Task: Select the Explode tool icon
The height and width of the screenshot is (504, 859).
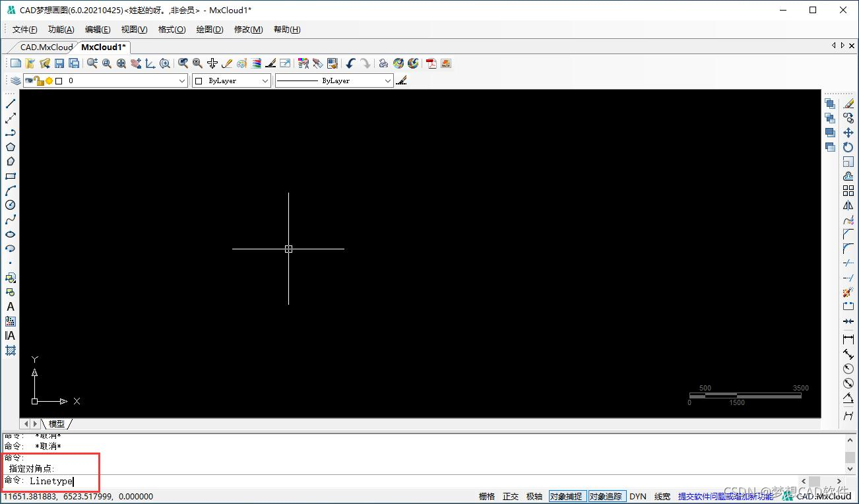Action: pos(848,292)
